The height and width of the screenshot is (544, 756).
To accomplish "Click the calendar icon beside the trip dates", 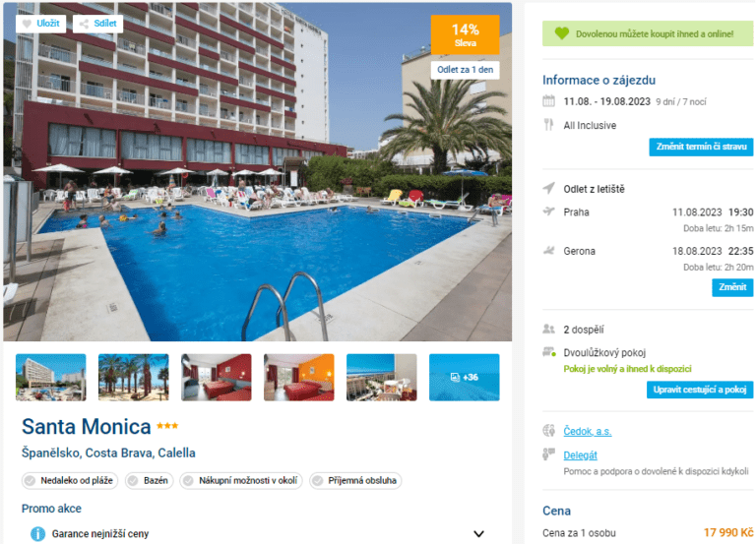I will 548,101.
